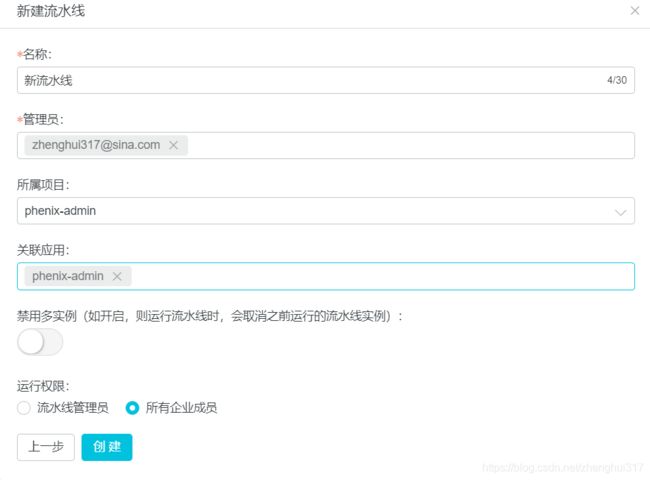Expand the 所属项目 dropdown arrow
This screenshot has height=480, width=650.
[x=620, y=212]
